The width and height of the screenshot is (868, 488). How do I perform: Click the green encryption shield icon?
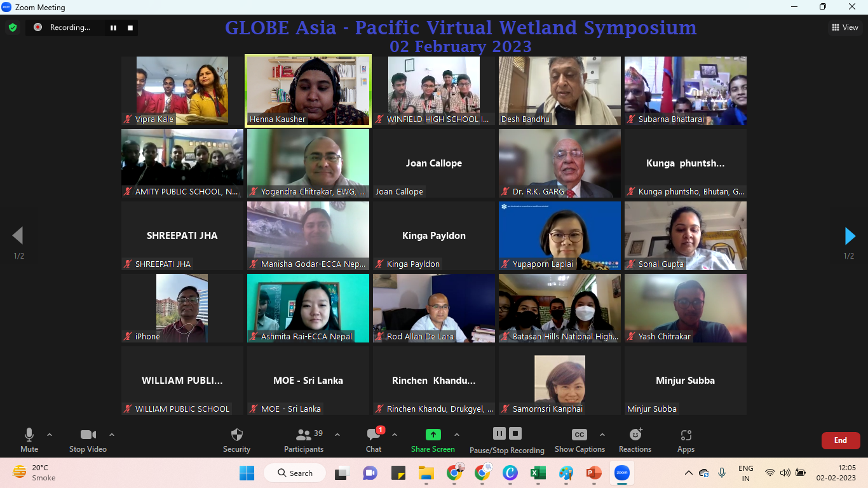coord(13,27)
